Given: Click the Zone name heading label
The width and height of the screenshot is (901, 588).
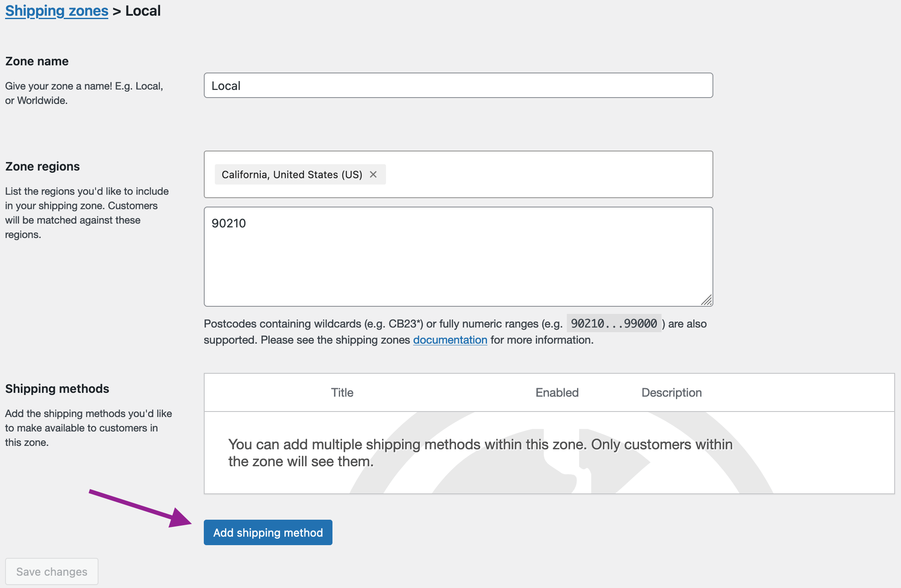Looking at the screenshot, I should (37, 61).
